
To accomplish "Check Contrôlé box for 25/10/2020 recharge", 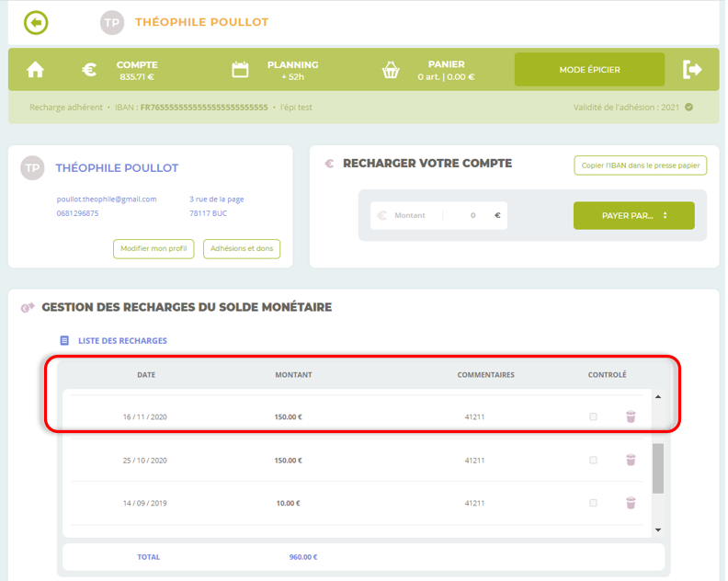I will point(593,460).
